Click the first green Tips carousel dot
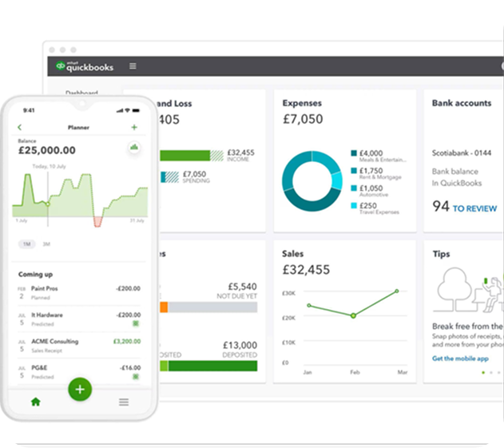This screenshot has width=504, height=448. pyautogui.click(x=483, y=372)
